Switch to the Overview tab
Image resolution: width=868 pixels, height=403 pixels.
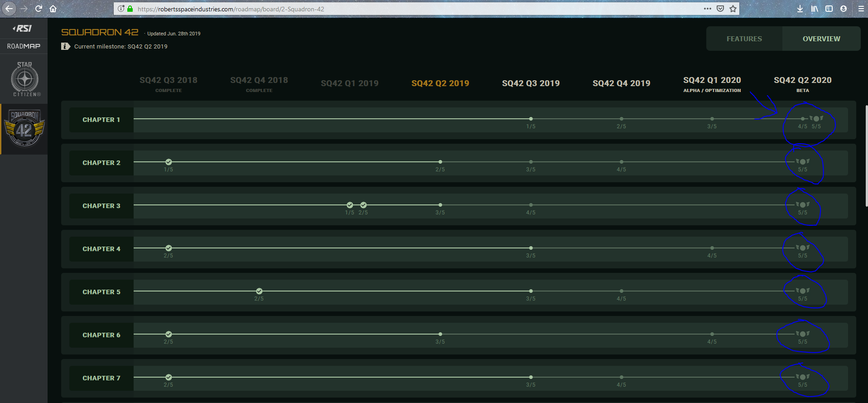[821, 39]
